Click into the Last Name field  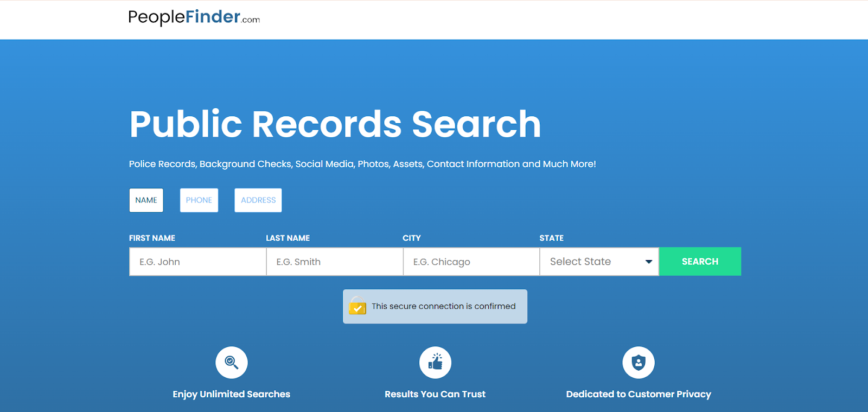pyautogui.click(x=334, y=262)
